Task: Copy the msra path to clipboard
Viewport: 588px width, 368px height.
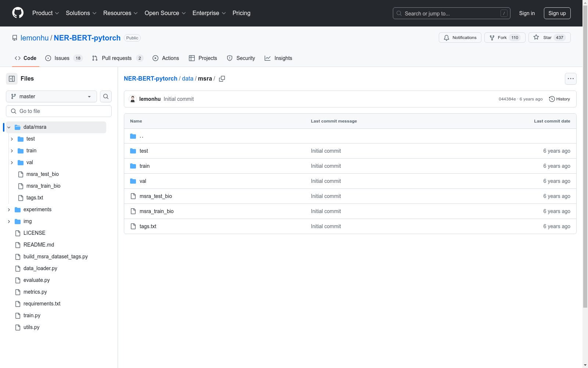Action: tap(222, 79)
